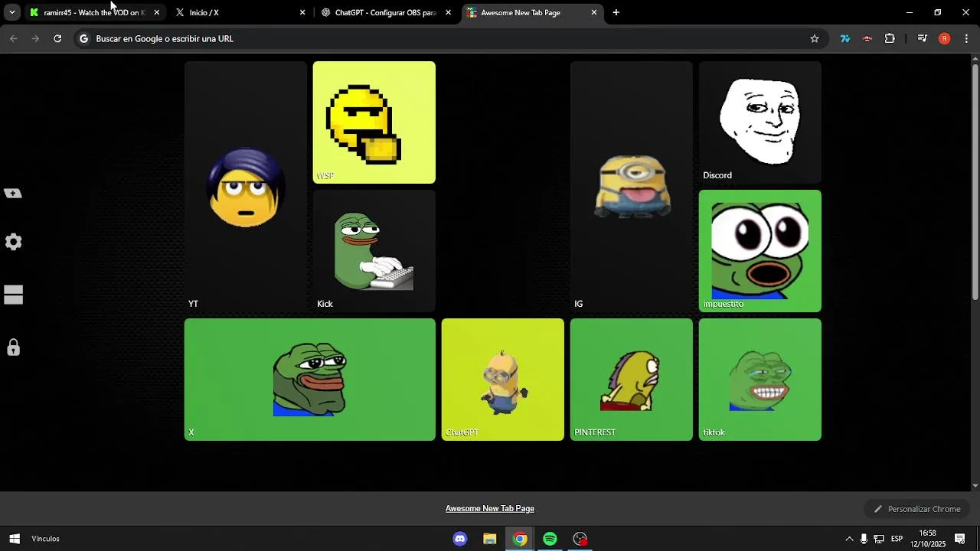980x551 pixels.
Task: Click the add tile icon in left sidebar
Action: pos(13,194)
